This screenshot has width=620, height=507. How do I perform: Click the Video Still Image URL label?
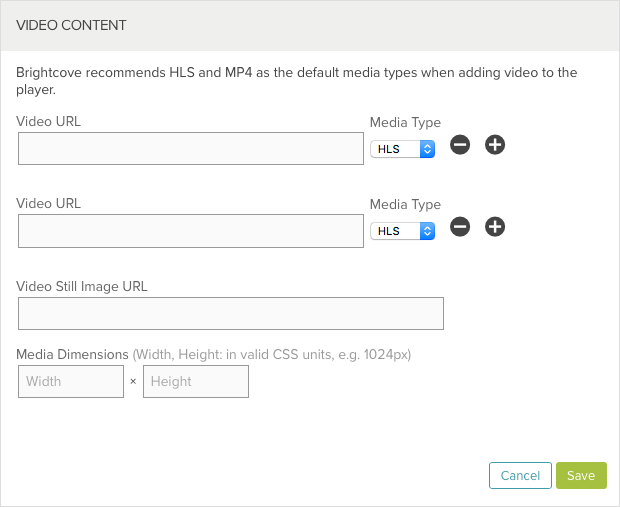(82, 286)
